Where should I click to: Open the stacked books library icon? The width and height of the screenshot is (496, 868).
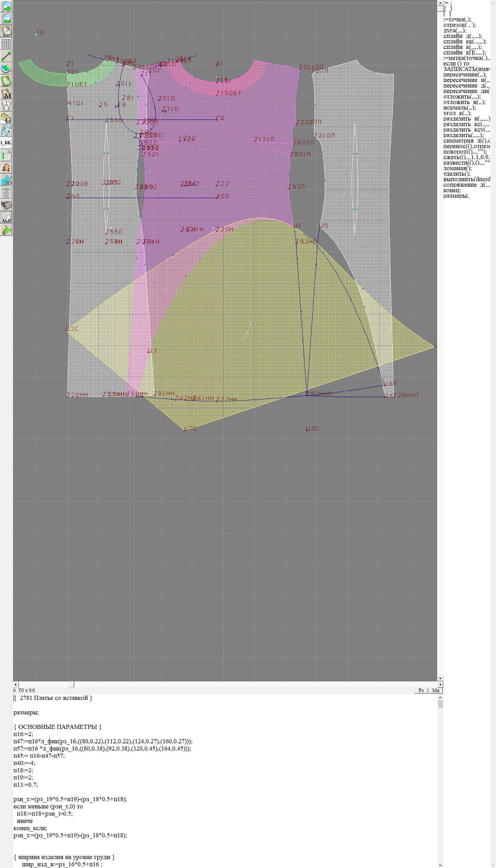6,206
